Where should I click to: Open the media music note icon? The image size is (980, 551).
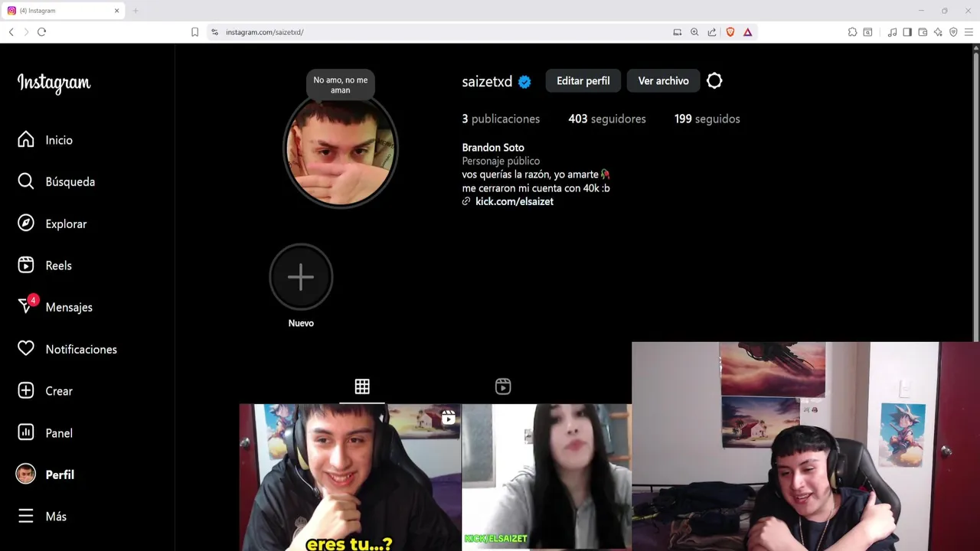pos(892,32)
